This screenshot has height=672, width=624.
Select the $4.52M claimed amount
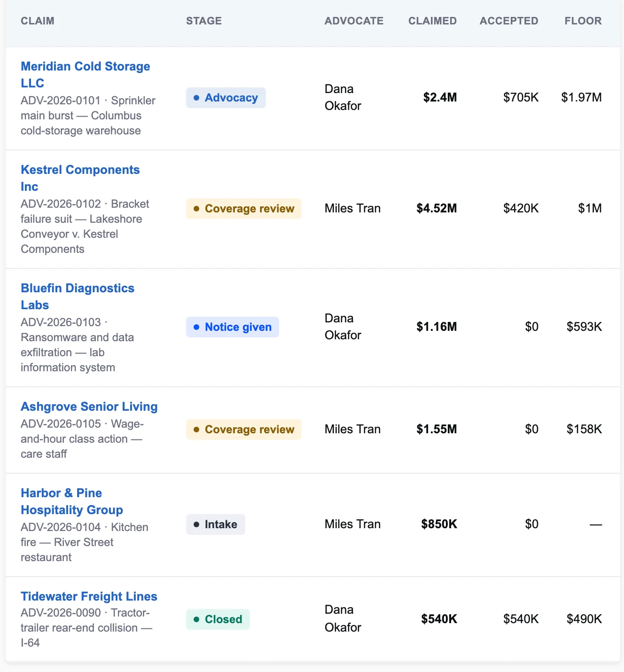[437, 208]
